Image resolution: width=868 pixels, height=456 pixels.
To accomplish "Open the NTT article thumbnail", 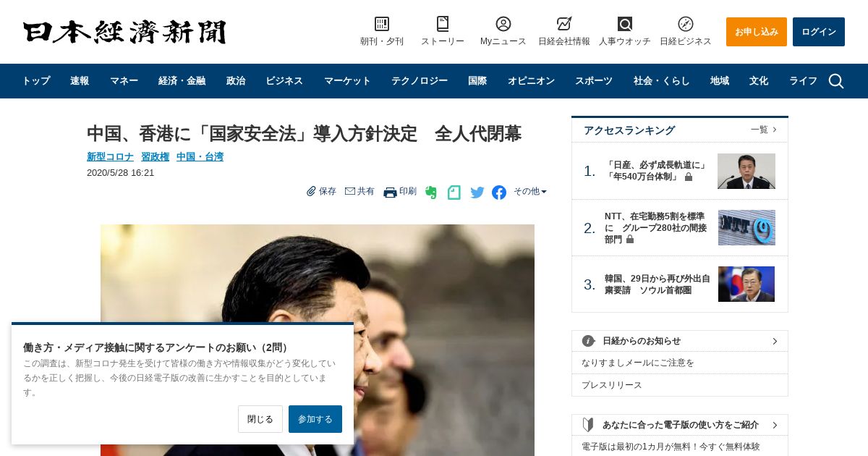I will tap(746, 227).
